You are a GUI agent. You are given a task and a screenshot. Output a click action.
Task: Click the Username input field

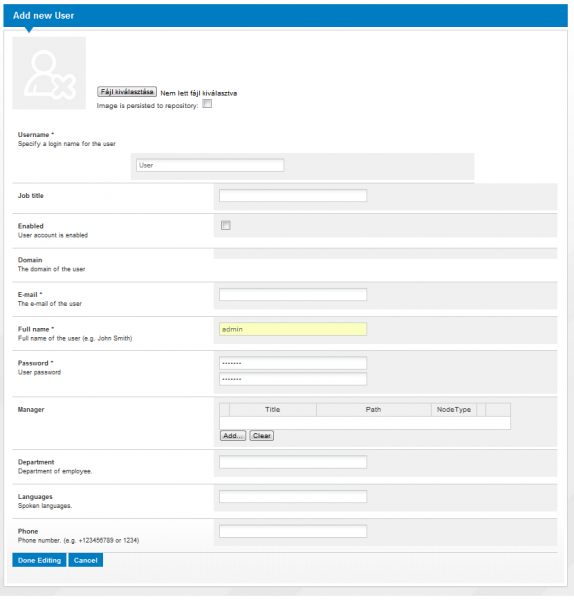pos(210,165)
